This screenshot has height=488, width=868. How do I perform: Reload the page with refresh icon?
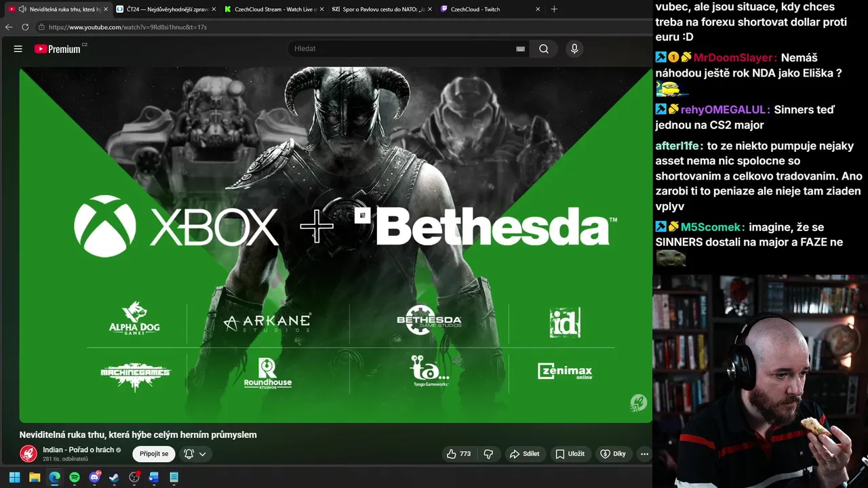(x=25, y=27)
